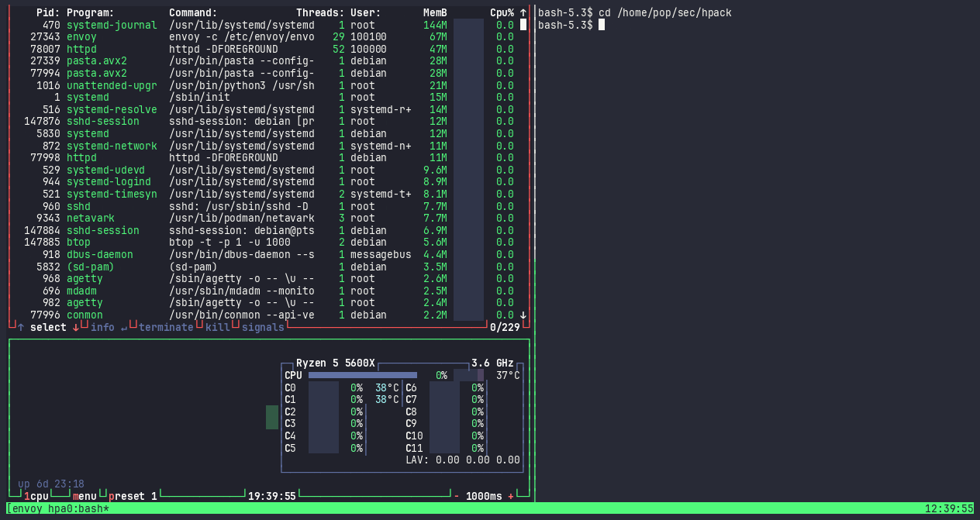Select pasta.avx2 process with pid 77994
Image resolution: width=980 pixels, height=520 pixels.
(x=265, y=73)
